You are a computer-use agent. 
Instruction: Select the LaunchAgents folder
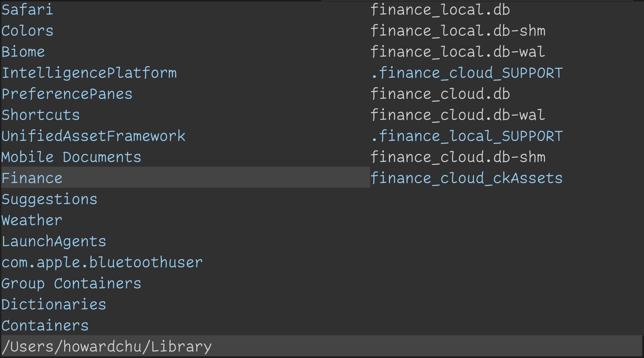(x=54, y=241)
